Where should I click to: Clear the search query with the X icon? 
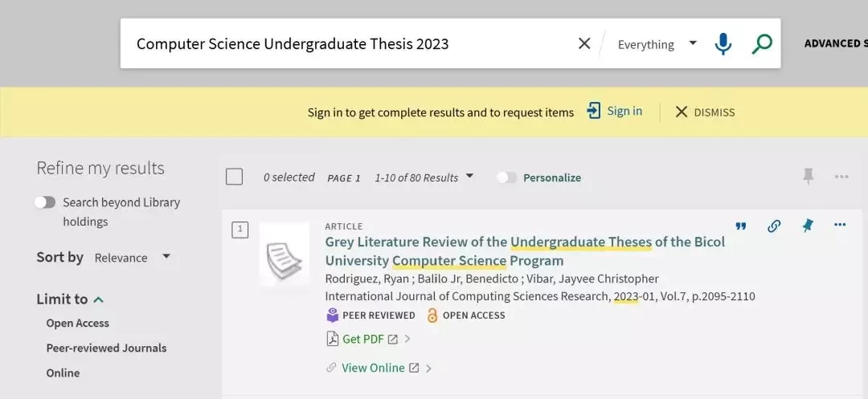[584, 43]
